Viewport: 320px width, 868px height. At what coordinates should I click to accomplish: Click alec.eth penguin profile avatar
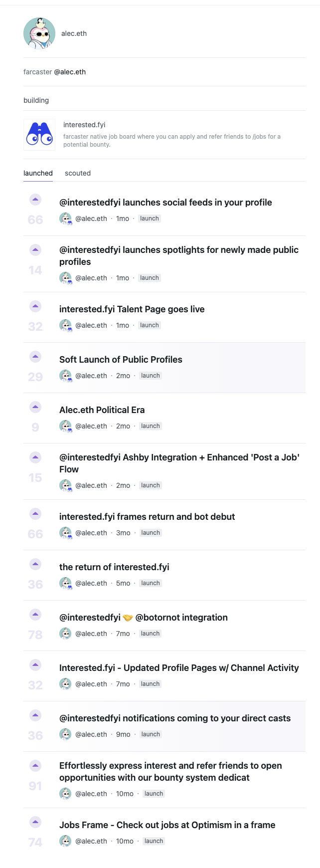pyautogui.click(x=39, y=33)
